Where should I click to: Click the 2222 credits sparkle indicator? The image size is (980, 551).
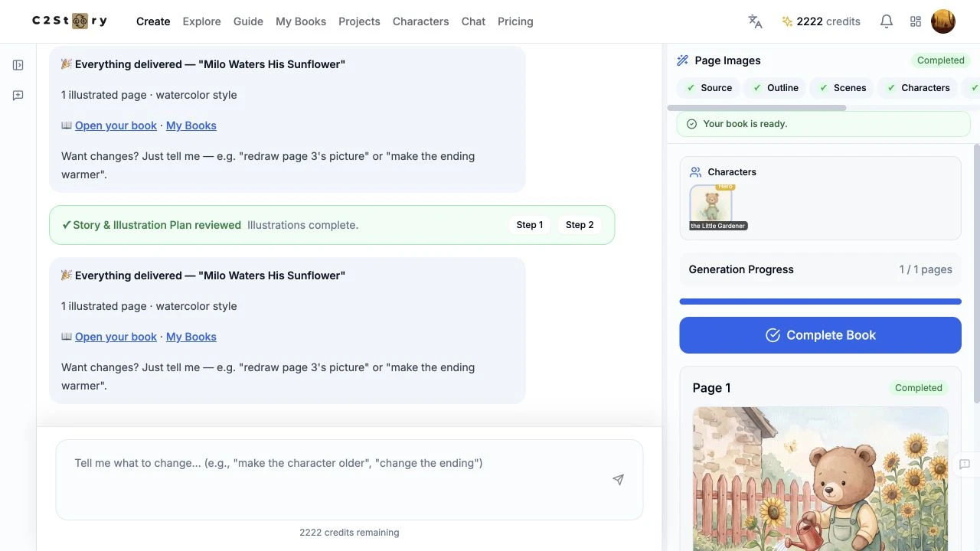click(821, 21)
